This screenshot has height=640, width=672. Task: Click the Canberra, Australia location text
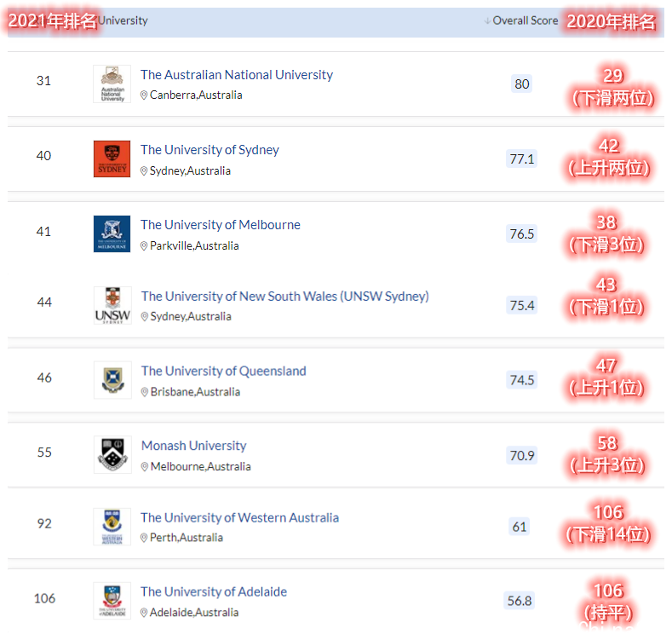195,95
